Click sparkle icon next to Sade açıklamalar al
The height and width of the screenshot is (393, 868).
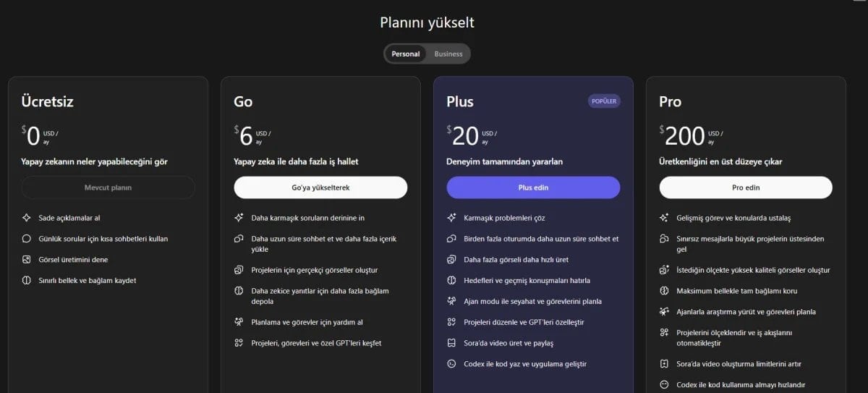[27, 217]
